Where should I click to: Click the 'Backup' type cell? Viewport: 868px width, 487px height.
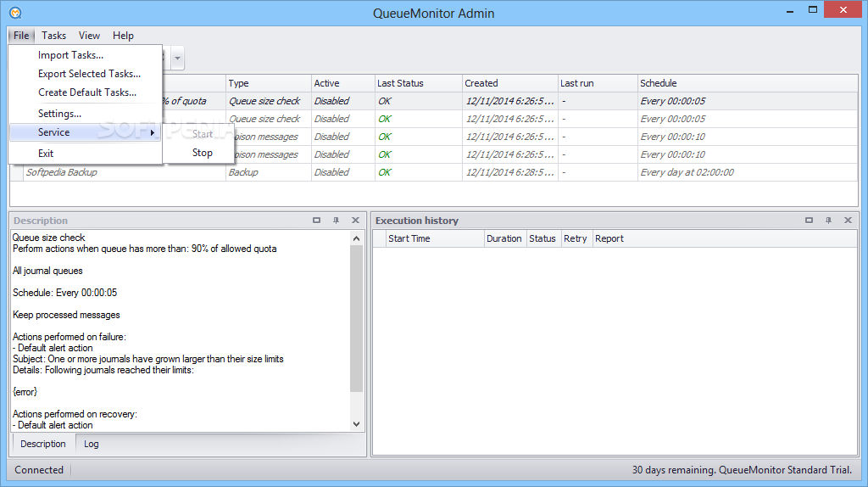[x=269, y=172]
